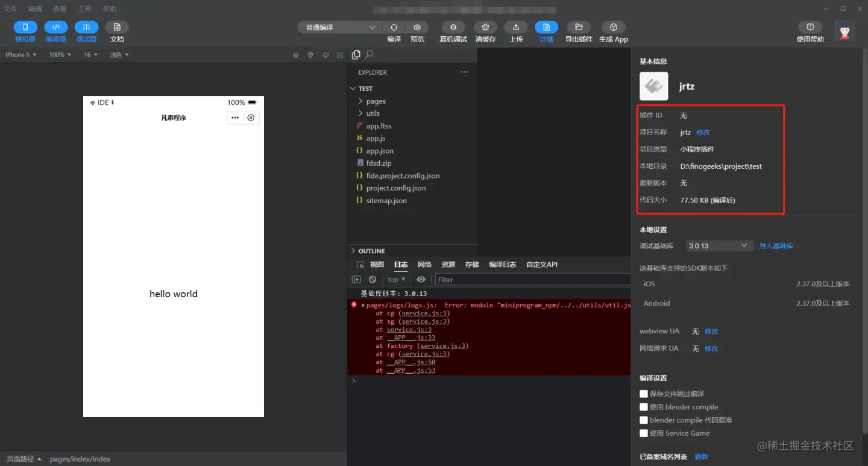Toggle the 编辑器 editor panel button

click(x=55, y=27)
